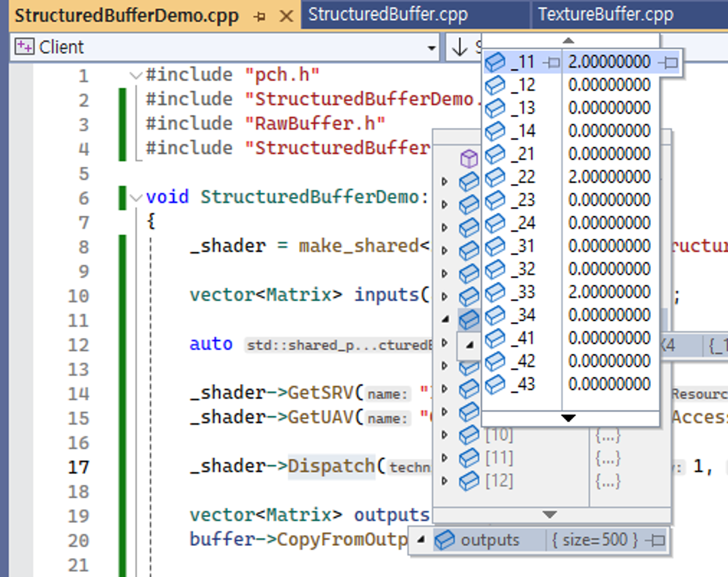Switch to TextureBuffer.cpp tab

(x=606, y=15)
